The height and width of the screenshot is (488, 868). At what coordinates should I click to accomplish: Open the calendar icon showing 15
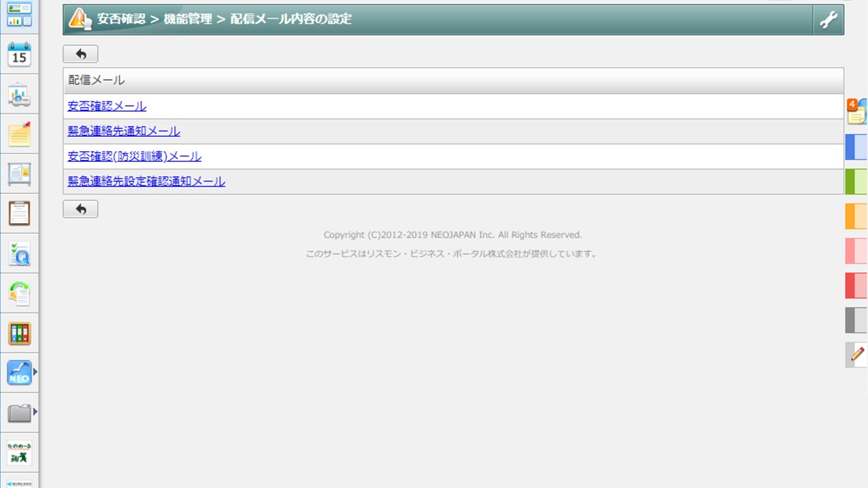click(x=19, y=56)
